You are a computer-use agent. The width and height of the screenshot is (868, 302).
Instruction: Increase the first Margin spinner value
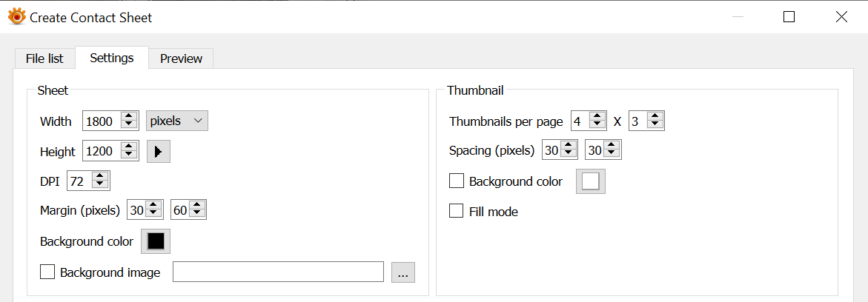(153, 206)
